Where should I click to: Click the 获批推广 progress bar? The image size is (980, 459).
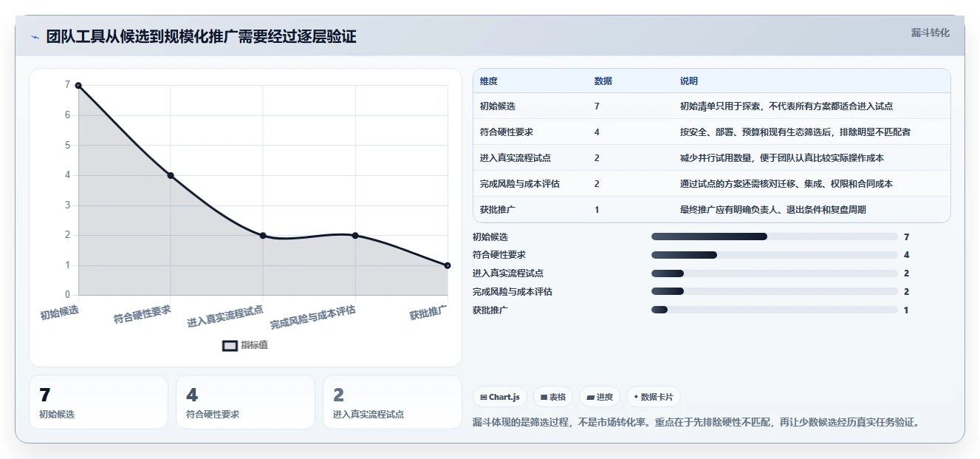(x=775, y=310)
